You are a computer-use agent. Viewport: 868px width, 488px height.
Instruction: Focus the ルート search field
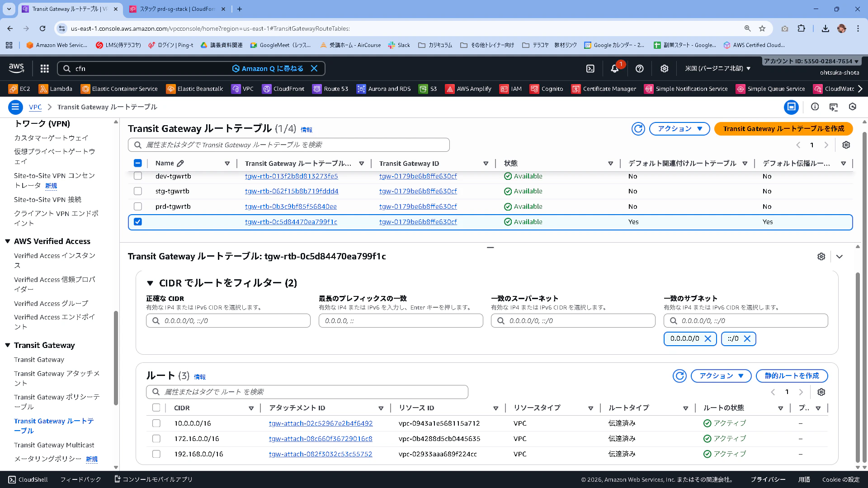tap(307, 392)
